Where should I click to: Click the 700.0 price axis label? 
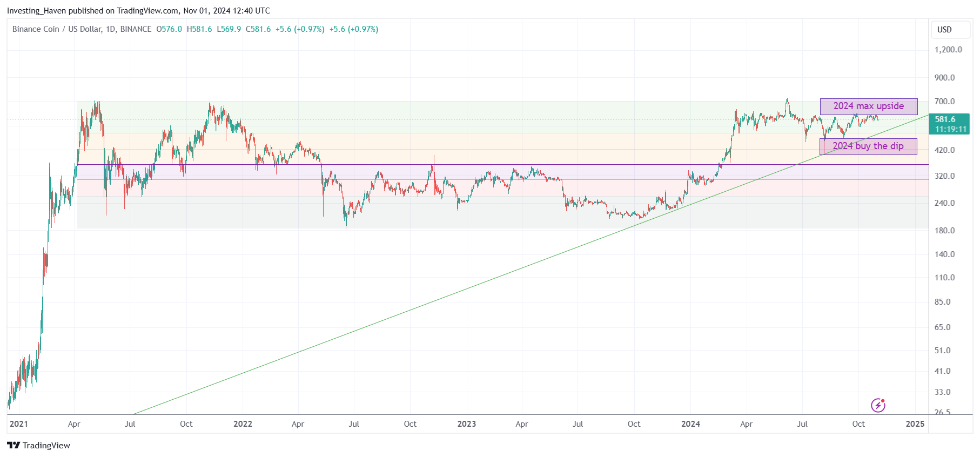pyautogui.click(x=945, y=102)
